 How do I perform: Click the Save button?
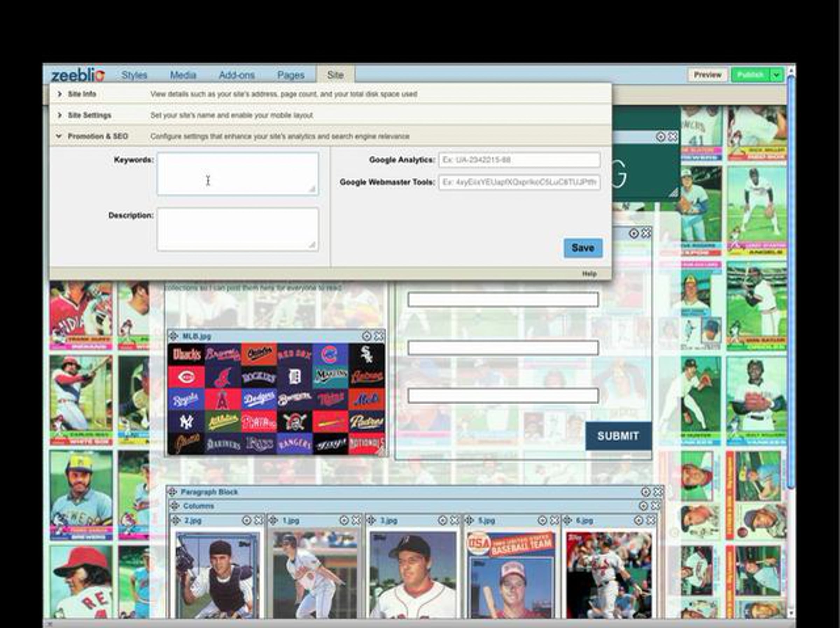583,248
